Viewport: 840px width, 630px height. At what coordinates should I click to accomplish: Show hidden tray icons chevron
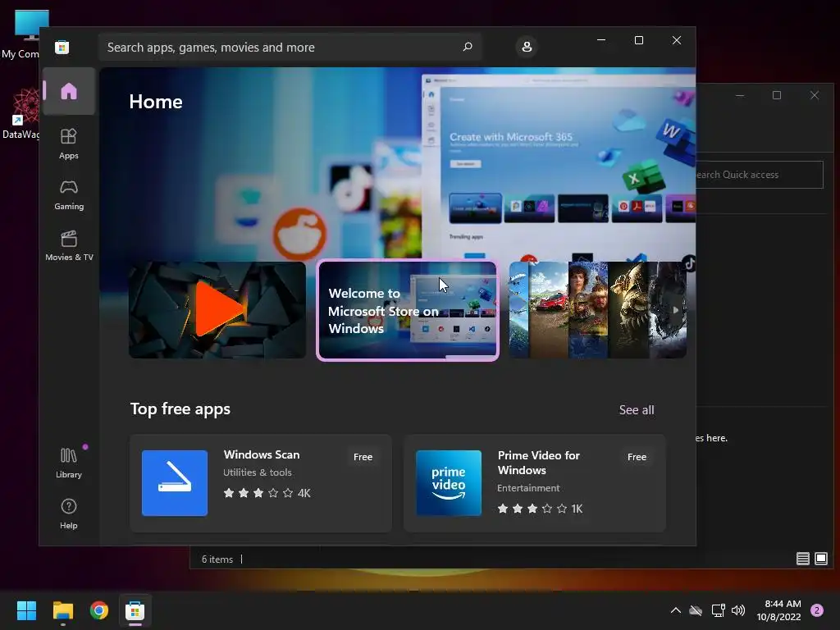click(x=676, y=610)
